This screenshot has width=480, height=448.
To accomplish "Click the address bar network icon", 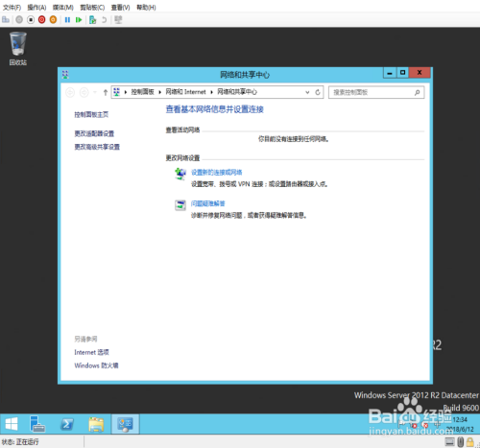I will [x=116, y=92].
